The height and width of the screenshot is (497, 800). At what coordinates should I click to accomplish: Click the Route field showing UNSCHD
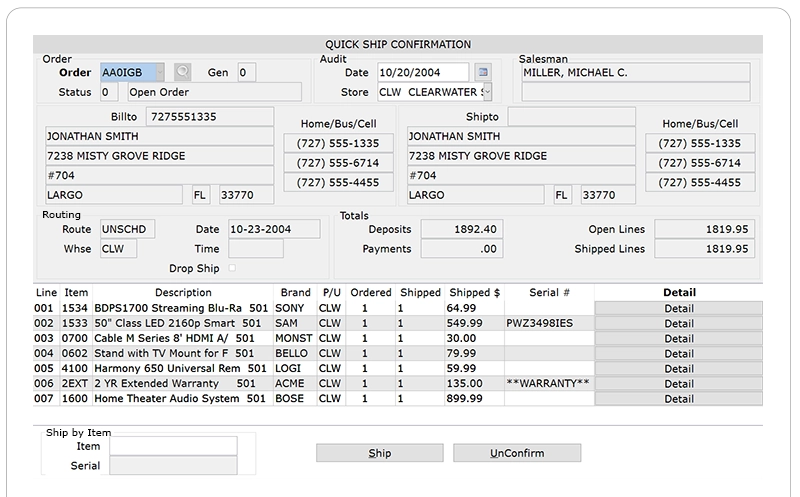(x=127, y=229)
